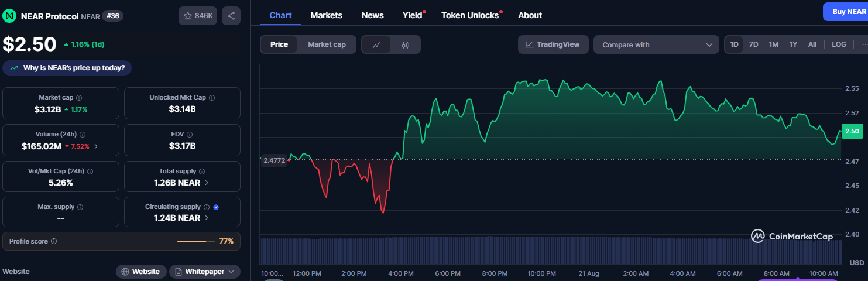
Task: Expand Circulating supply details chevron
Action: click(x=207, y=218)
